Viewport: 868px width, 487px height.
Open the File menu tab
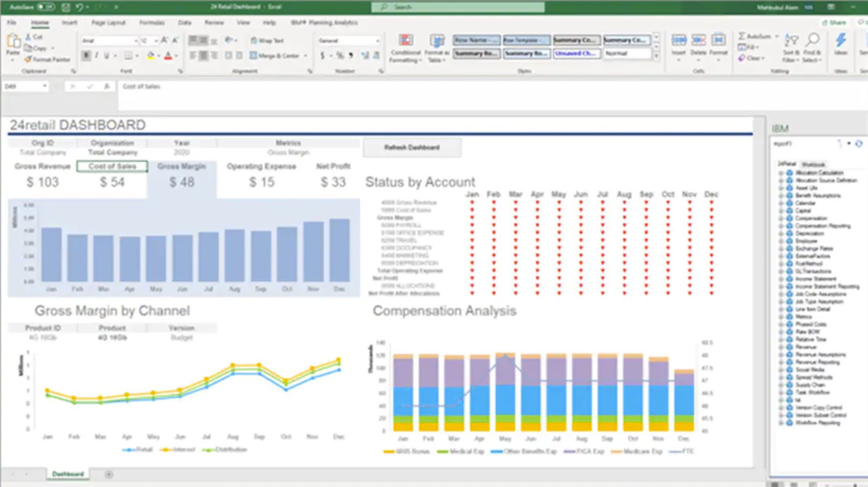point(12,23)
